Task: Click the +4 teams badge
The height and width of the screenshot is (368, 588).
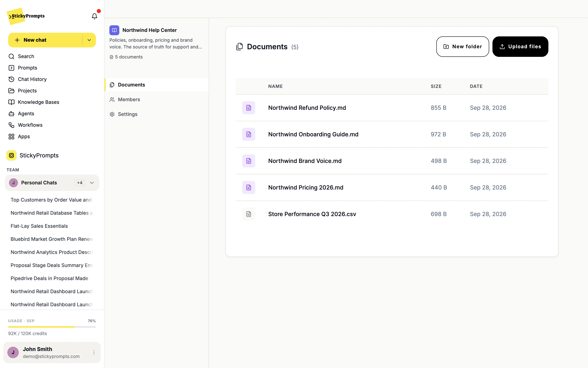Action: 80,183
